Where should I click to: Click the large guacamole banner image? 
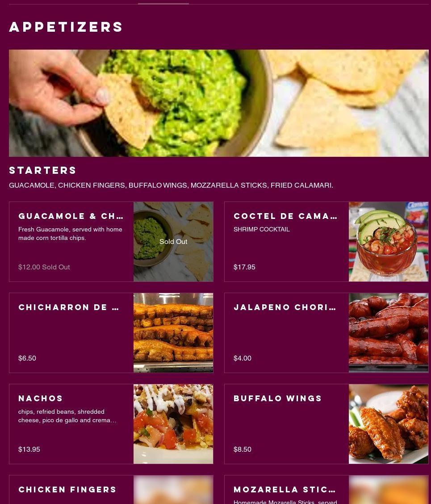(x=218, y=103)
